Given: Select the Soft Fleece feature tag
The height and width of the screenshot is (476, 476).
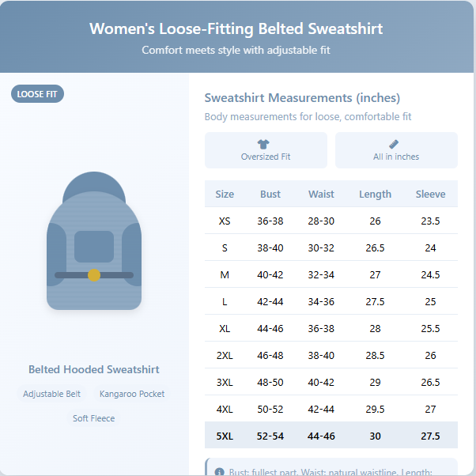Looking at the screenshot, I should point(94,418).
